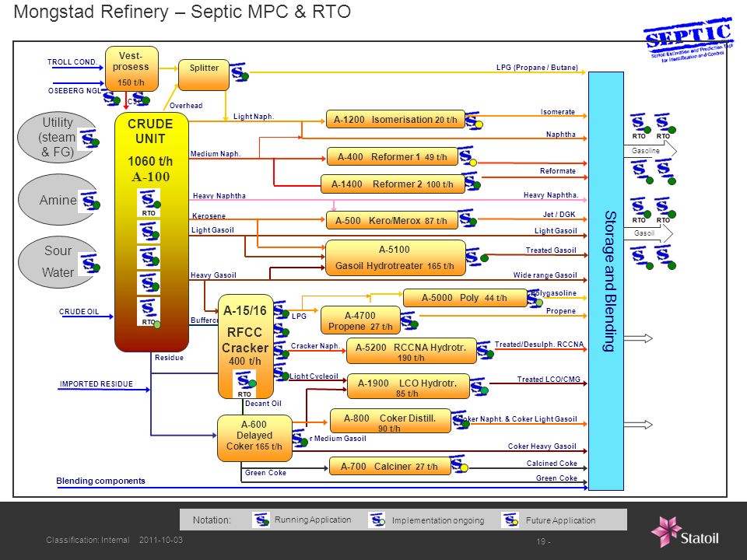Image resolution: width=747 pixels, height=560 pixels.
Task: Click the SEPTIC icon beside A-5000 Poly
Action: (x=535, y=299)
